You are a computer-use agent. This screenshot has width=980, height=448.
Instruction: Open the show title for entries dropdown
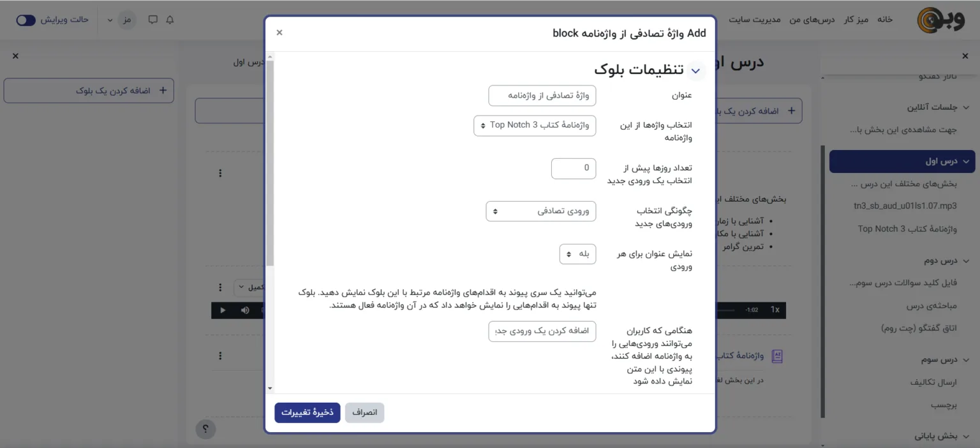coord(577,254)
